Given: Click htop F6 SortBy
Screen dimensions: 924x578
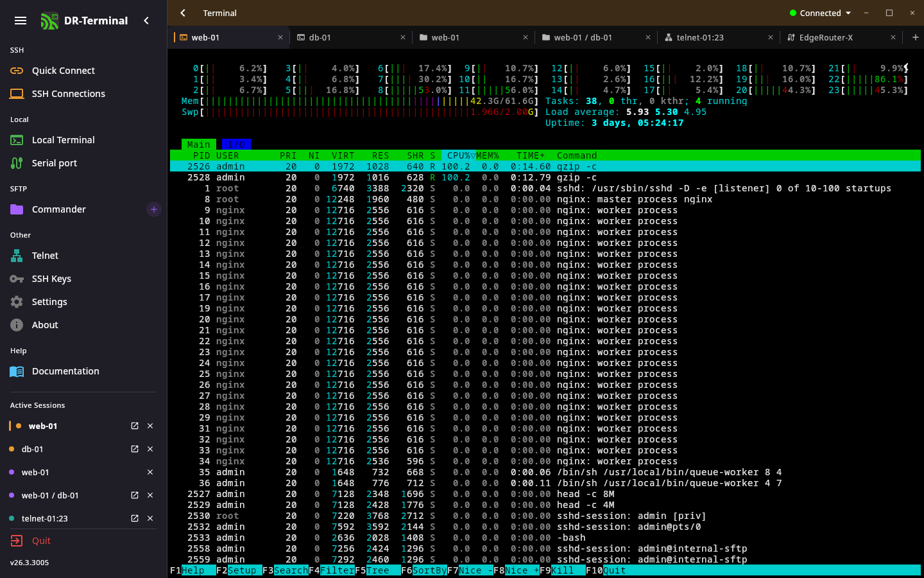Looking at the screenshot, I should coord(424,570).
